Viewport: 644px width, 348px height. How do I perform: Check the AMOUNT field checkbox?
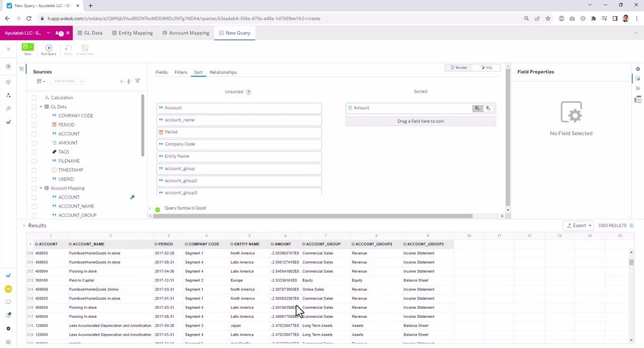point(34,143)
